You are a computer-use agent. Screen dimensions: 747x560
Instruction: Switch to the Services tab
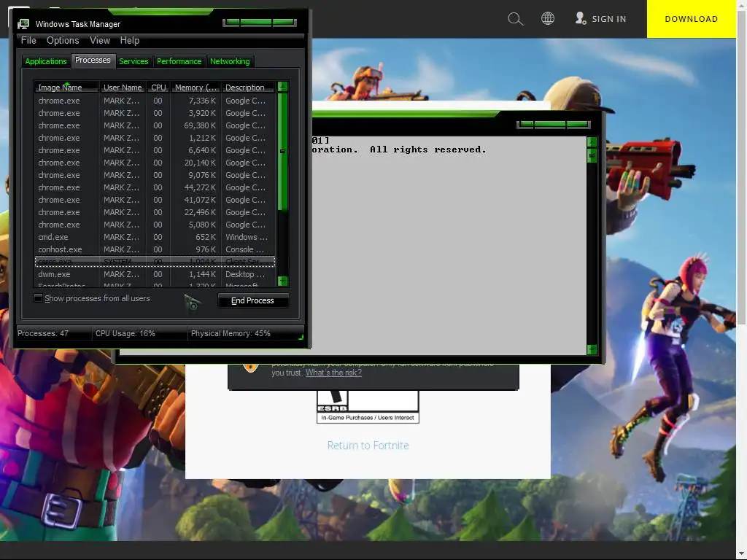coord(134,61)
